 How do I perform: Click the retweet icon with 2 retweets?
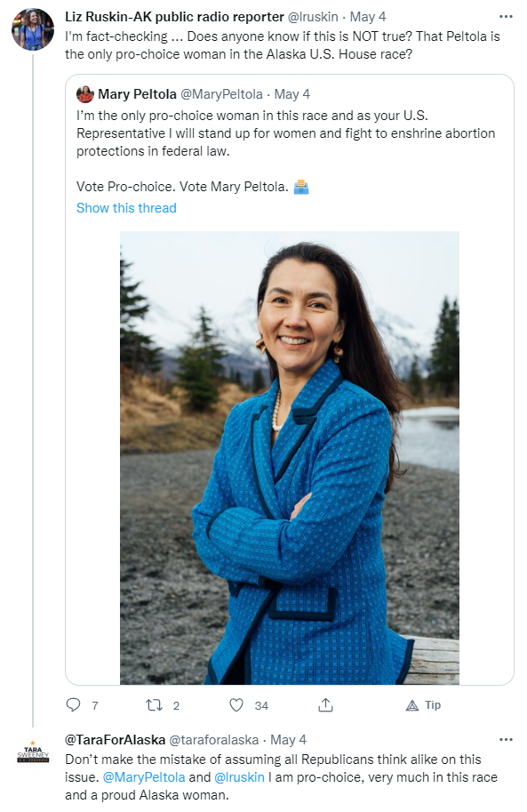tap(154, 704)
